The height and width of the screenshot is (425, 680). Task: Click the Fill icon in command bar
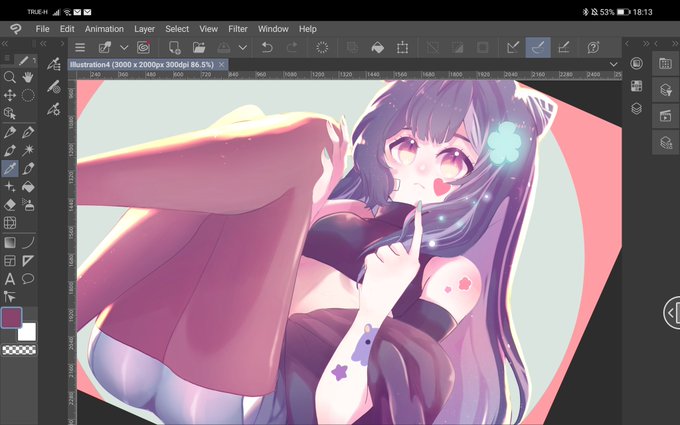(x=378, y=47)
